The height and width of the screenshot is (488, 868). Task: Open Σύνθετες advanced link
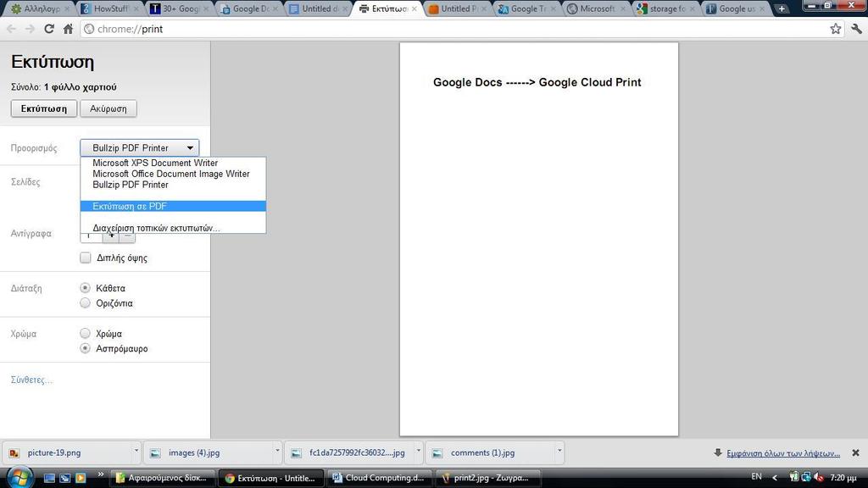31,380
